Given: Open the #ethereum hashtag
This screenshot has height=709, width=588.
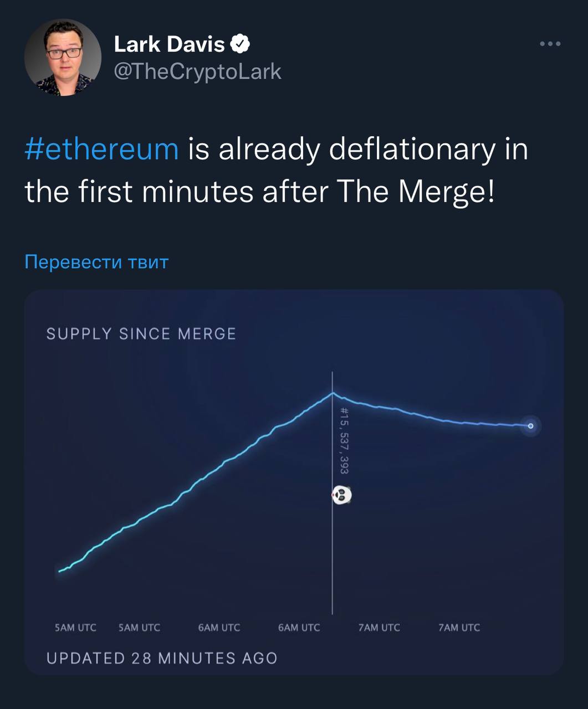Looking at the screenshot, I should (x=102, y=149).
